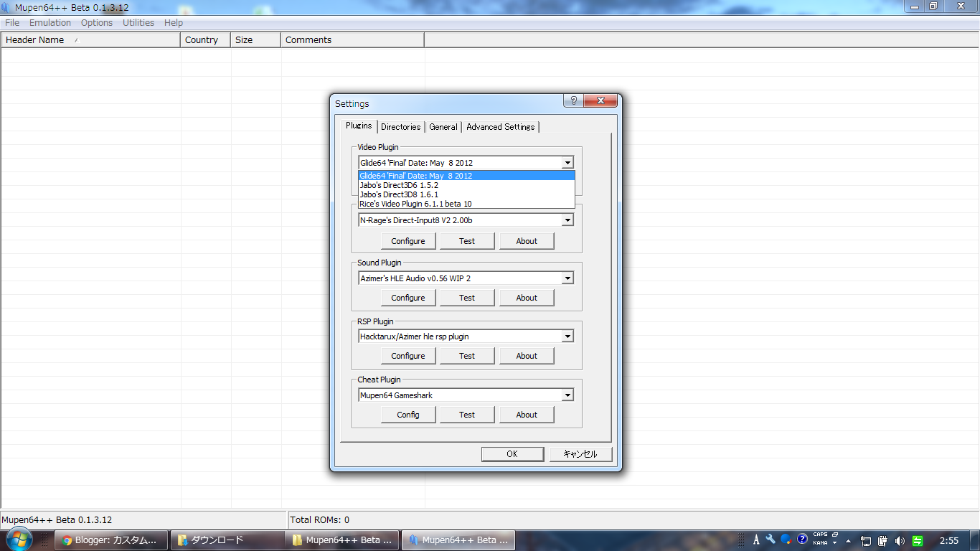Click the Mupen64++ Beta 0.1.3.12 status bar text
The image size is (980, 551).
[x=57, y=520]
